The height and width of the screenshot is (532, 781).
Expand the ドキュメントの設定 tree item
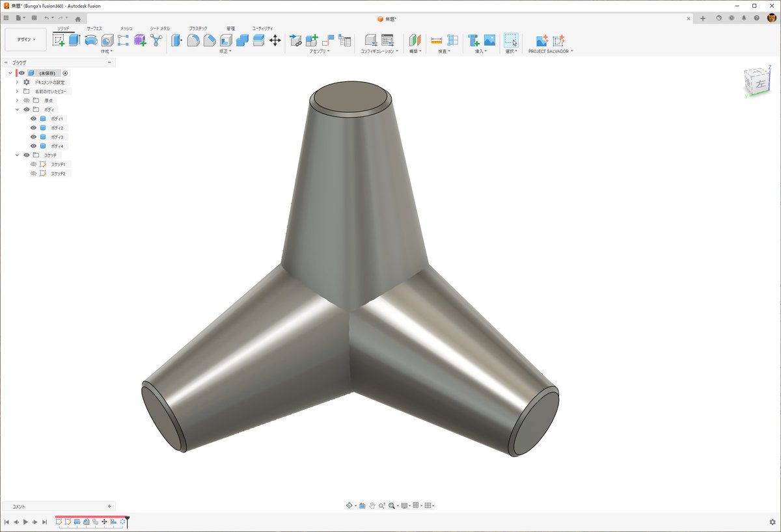click(x=16, y=82)
